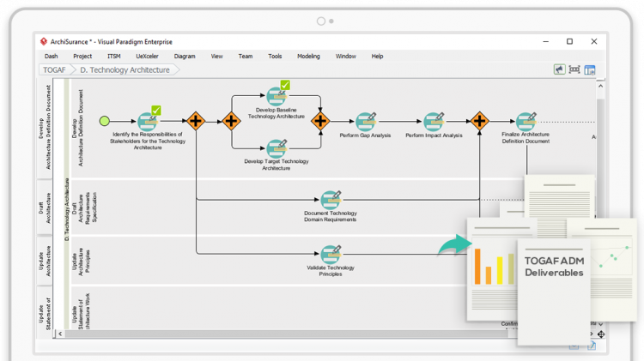
Task: Select the first parallel gateway diamond after Identify task
Action: point(196,121)
